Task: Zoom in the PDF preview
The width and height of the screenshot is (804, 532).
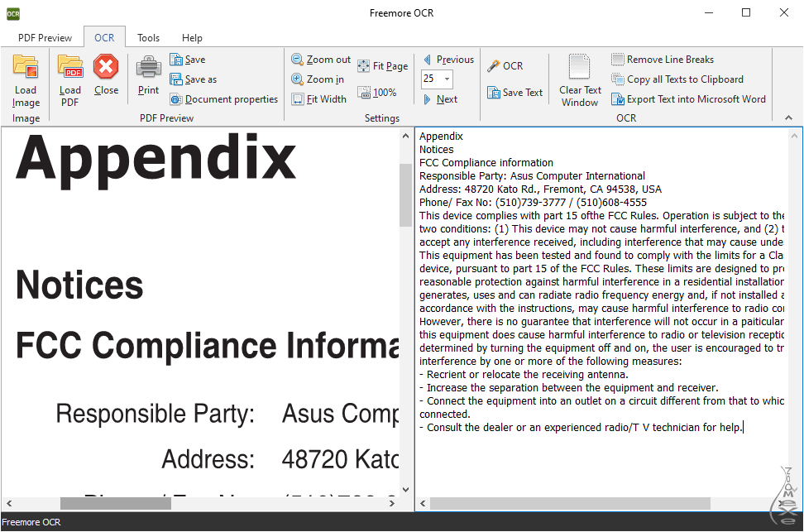Action: coord(318,79)
